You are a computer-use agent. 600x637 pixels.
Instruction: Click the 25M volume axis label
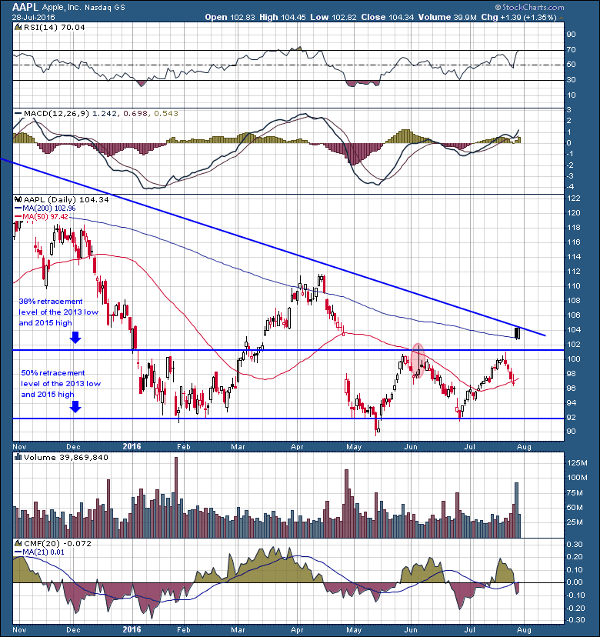click(577, 522)
